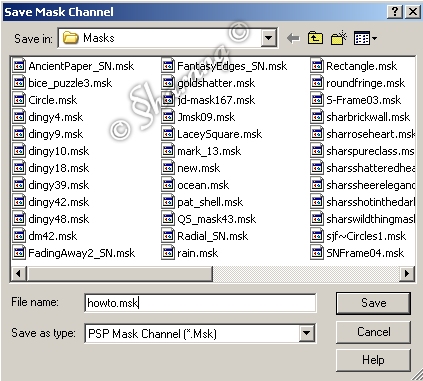423x381 pixels.
Task: Click the question mark help title button
Action: coord(395,12)
